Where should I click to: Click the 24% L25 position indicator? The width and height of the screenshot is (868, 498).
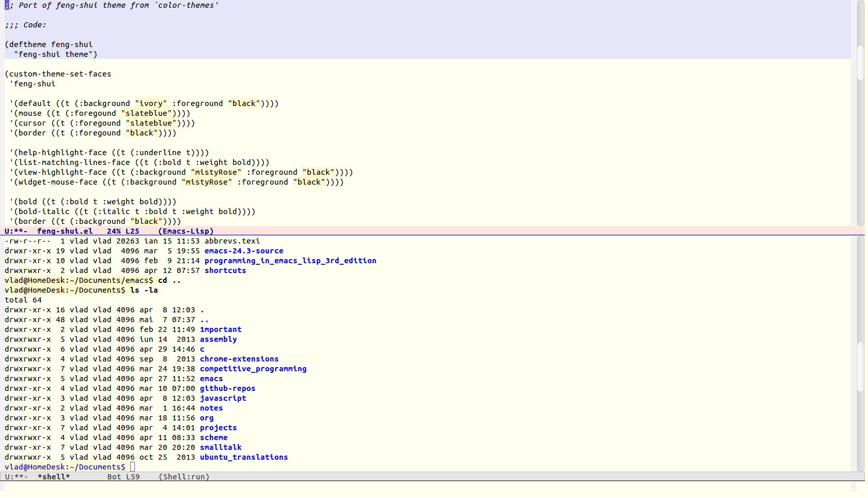pos(123,231)
